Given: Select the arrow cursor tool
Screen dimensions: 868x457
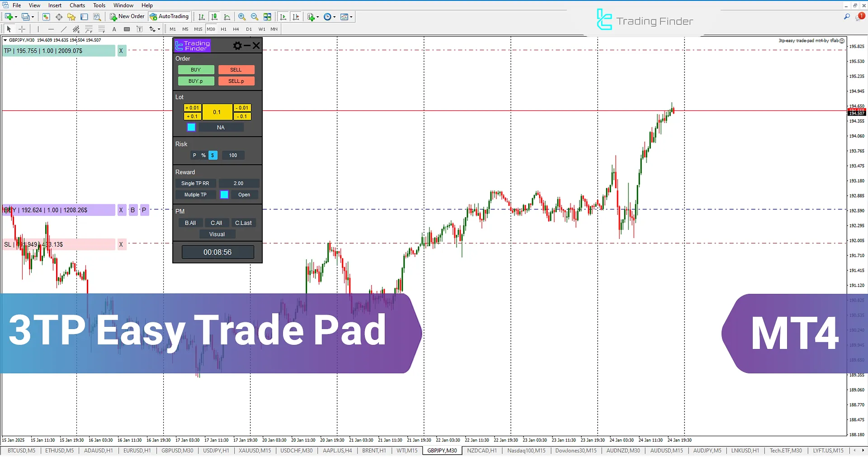Looking at the screenshot, I should (9, 29).
